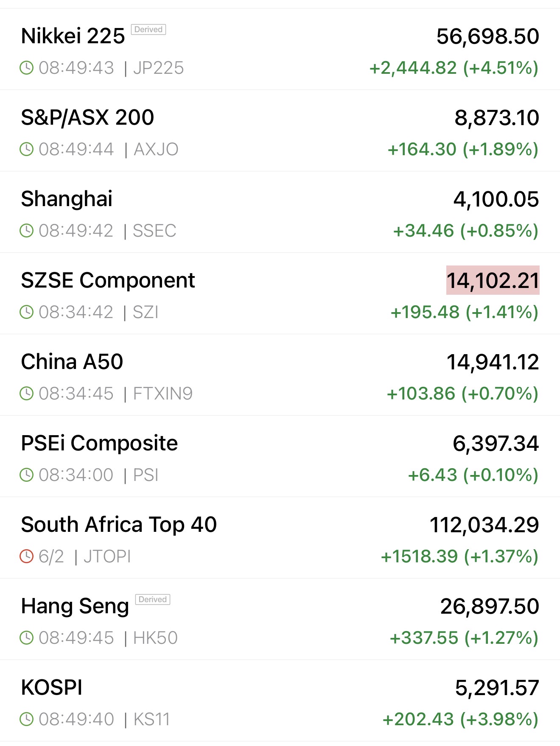560x746 pixels.
Task: Open the PSEi Composite index name
Action: point(99,443)
